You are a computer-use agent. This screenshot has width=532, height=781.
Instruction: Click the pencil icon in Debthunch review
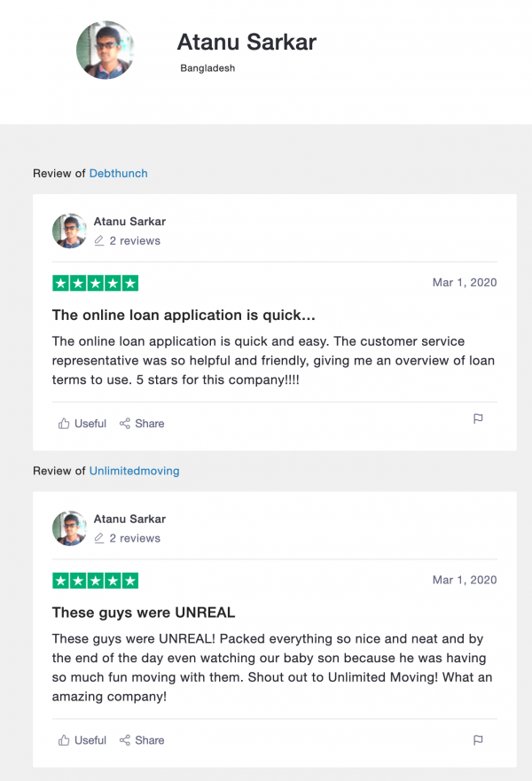99,241
